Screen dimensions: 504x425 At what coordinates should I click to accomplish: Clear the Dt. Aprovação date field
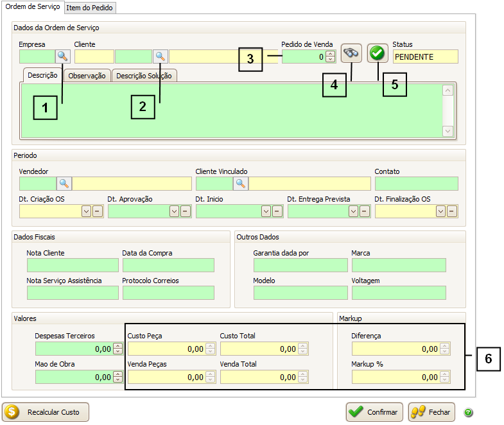tap(186, 211)
